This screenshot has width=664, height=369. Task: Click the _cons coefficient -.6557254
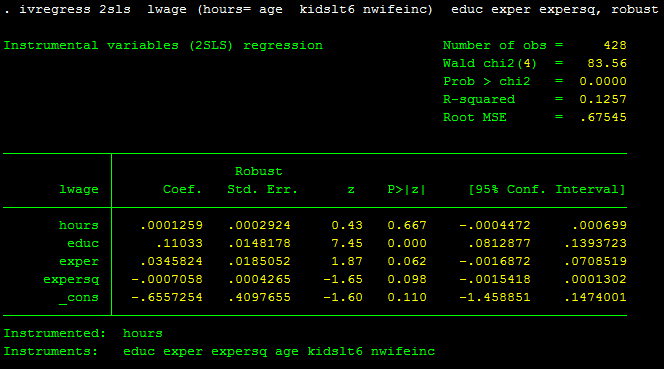167,297
